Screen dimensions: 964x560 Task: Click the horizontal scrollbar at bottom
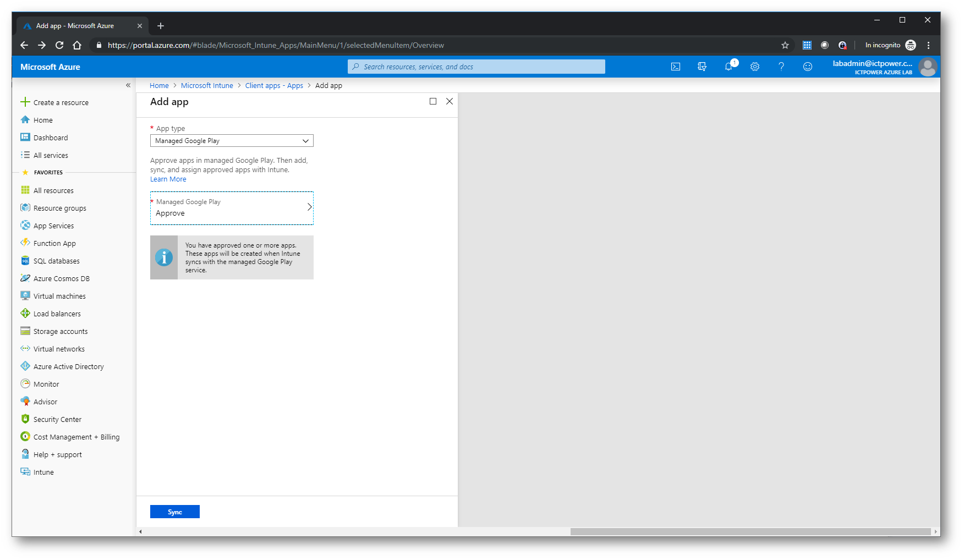[751, 531]
